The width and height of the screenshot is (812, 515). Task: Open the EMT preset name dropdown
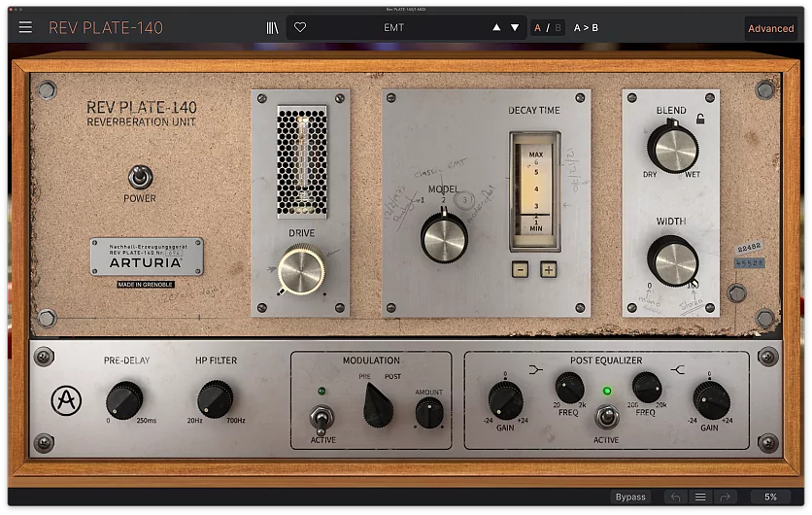pyautogui.click(x=393, y=28)
